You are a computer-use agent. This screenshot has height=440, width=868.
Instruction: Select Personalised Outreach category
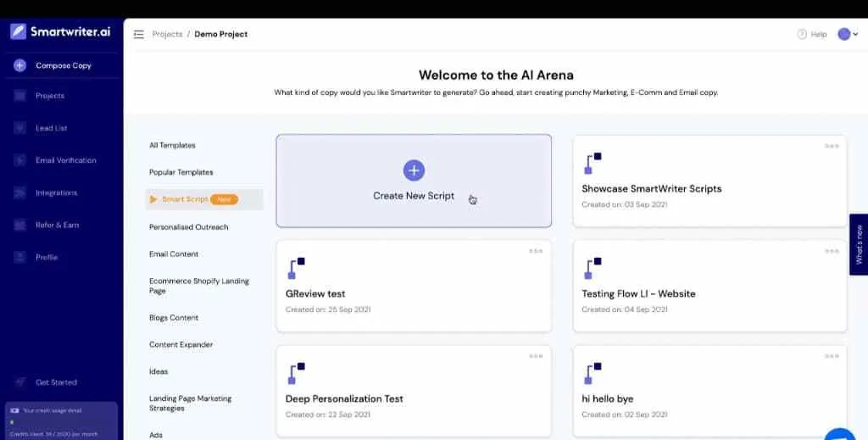point(189,227)
